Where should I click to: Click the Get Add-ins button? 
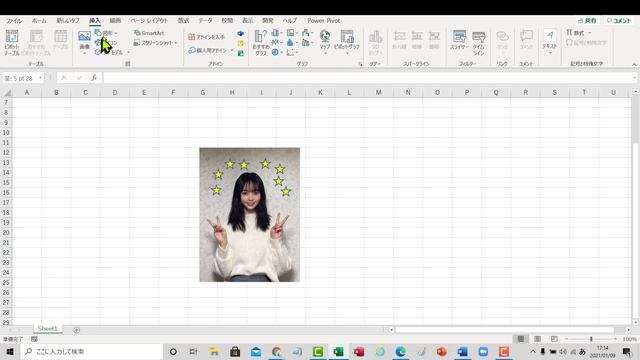(207, 37)
